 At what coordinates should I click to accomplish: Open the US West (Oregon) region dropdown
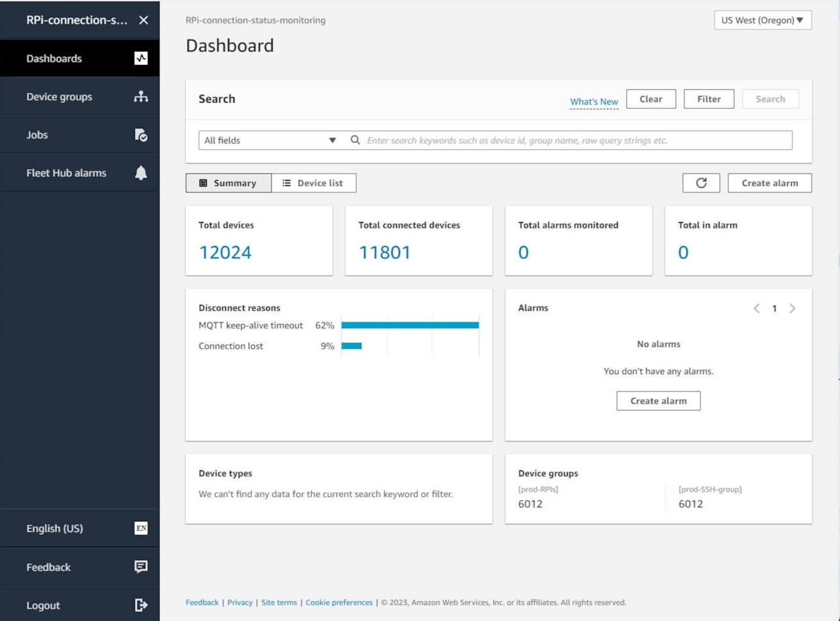(x=763, y=20)
